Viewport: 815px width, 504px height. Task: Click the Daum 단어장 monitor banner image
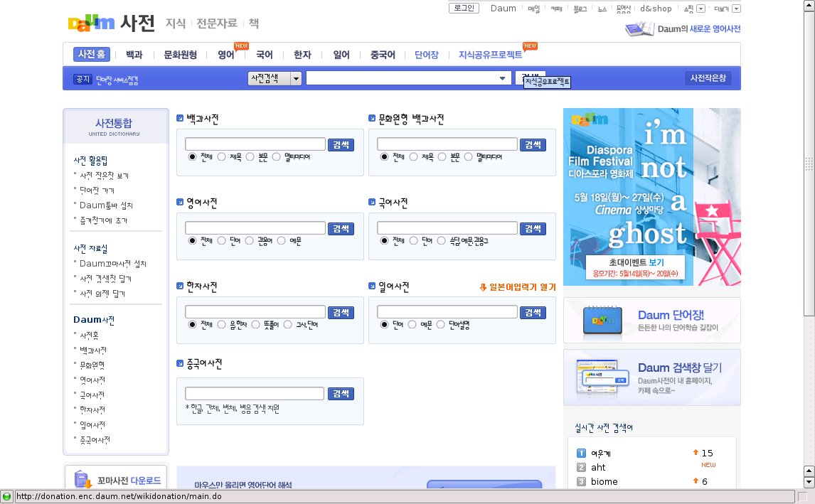pyautogui.click(x=604, y=321)
